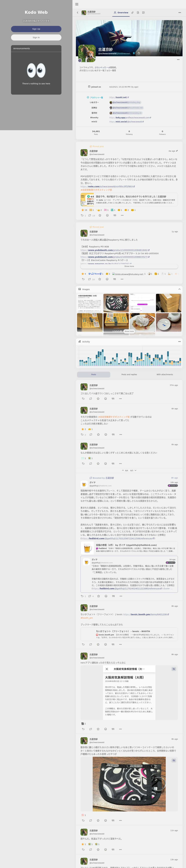
Task: Boost the 'ゴミ出してバル庭で' post
Action: 91,399
